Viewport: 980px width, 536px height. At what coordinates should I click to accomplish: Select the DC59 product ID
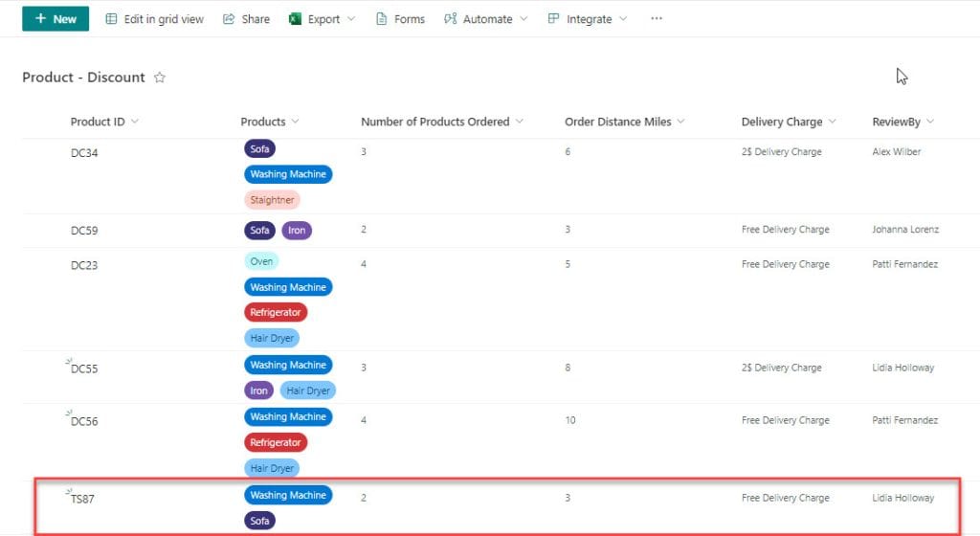point(84,231)
